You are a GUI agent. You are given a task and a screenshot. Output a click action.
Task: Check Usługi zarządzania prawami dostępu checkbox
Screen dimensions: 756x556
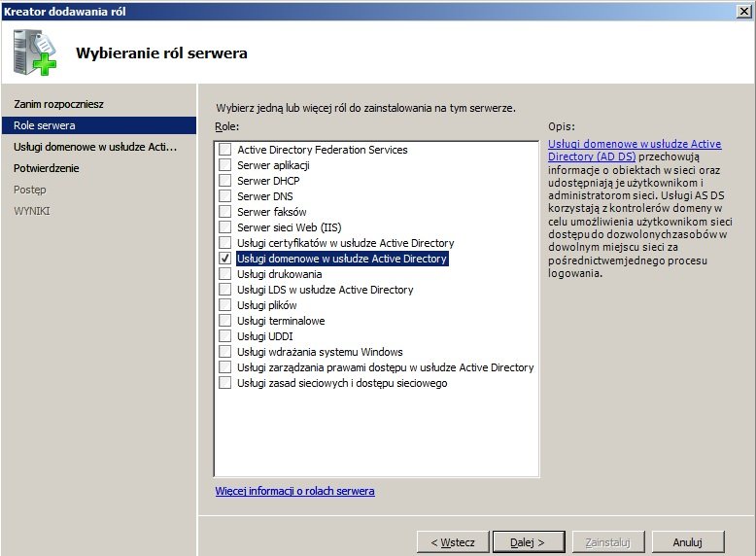click(x=224, y=367)
